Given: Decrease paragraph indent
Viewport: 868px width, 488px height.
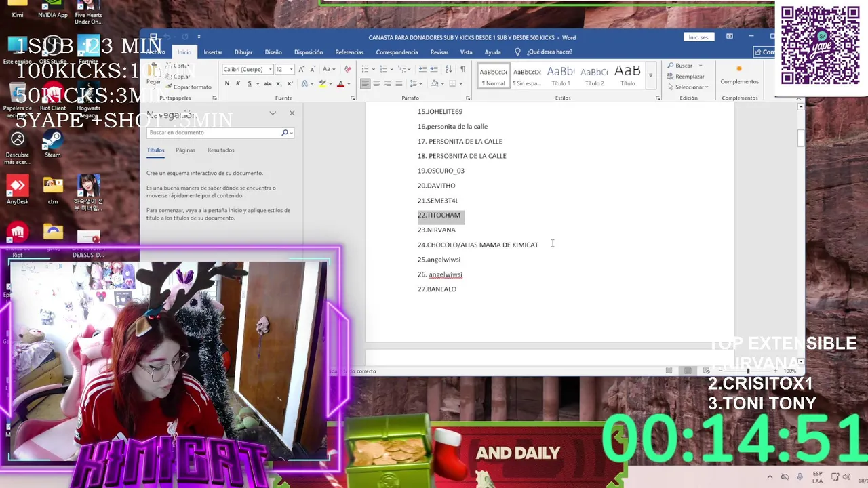Looking at the screenshot, I should pyautogui.click(x=423, y=69).
